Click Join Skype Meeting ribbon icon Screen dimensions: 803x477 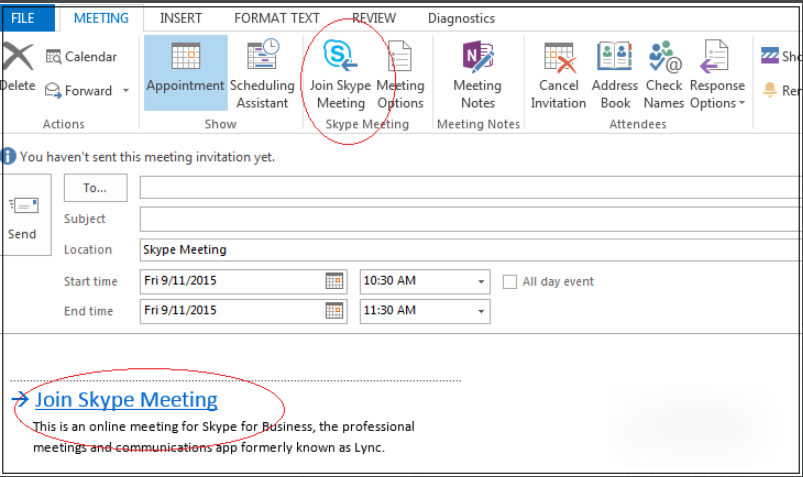pyautogui.click(x=340, y=73)
